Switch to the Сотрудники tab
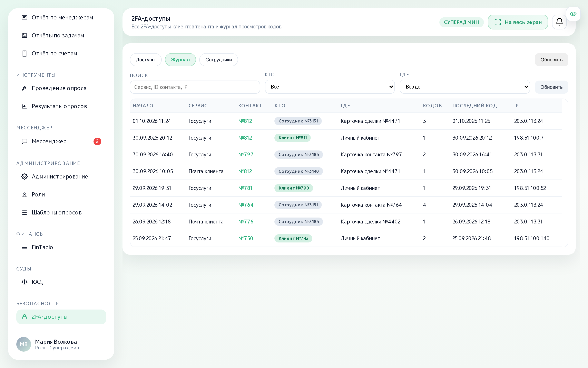588x368 pixels. click(x=218, y=60)
